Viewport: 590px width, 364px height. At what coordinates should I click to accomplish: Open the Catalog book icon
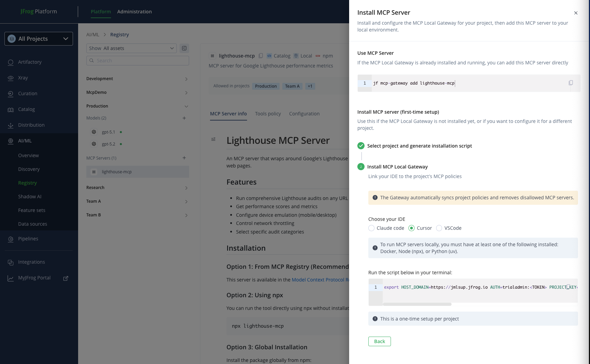(11, 110)
